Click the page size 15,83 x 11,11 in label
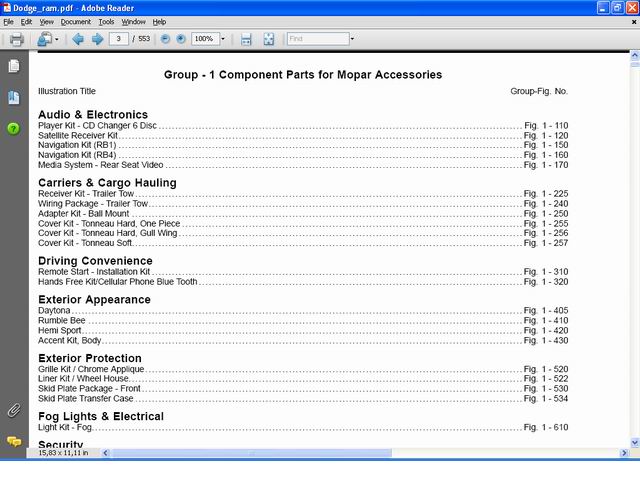 point(63,453)
